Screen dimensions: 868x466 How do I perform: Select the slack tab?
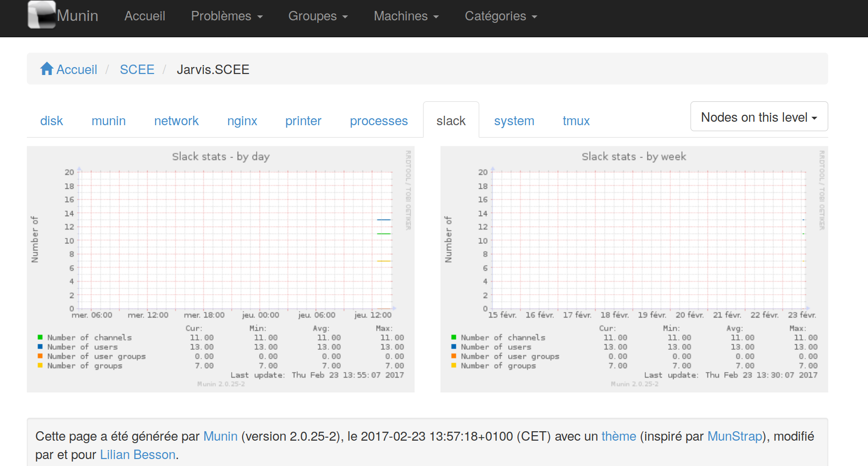click(x=451, y=121)
